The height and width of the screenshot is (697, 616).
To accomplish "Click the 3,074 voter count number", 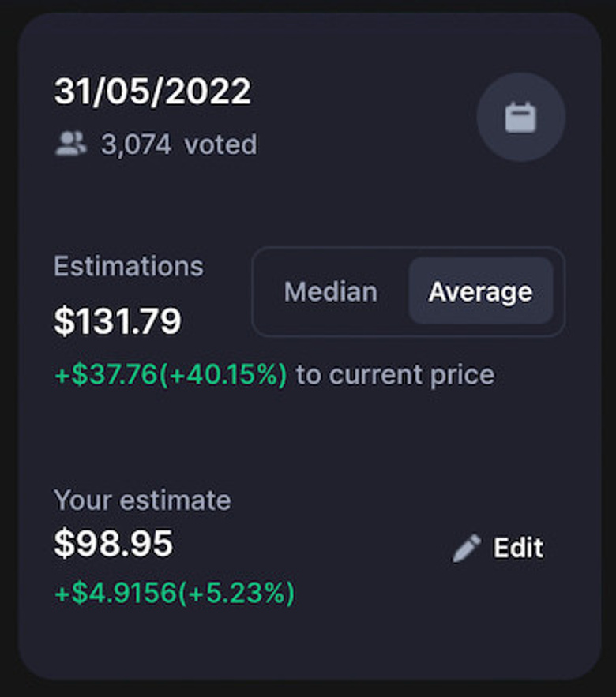I will tap(136, 144).
